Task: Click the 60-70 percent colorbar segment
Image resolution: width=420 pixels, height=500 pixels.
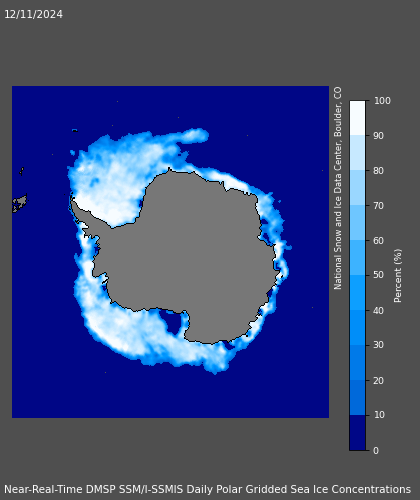Action: point(357,223)
